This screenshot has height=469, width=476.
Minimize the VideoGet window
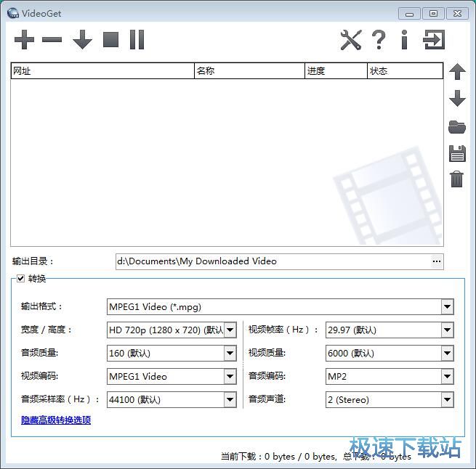(x=409, y=14)
